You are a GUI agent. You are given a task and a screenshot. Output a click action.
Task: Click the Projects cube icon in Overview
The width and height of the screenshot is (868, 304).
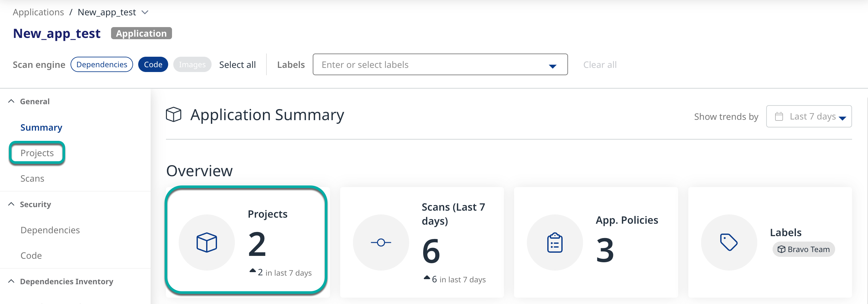click(x=206, y=242)
